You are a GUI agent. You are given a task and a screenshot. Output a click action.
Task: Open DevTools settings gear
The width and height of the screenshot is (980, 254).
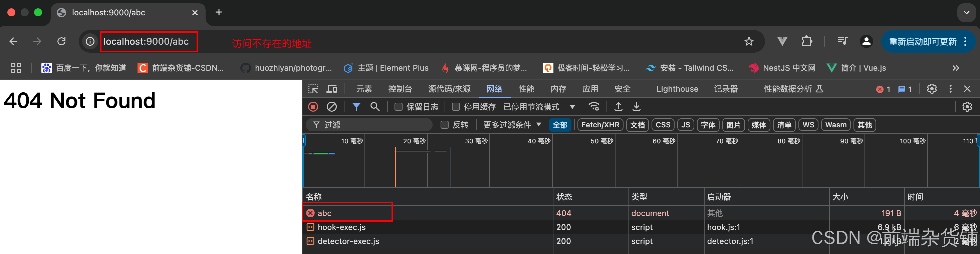pos(932,89)
